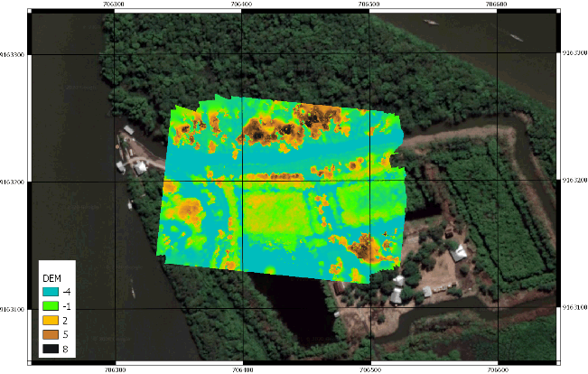Pick the brown 5 legend swatch
Screen dimensions: 588x374
click(51, 334)
